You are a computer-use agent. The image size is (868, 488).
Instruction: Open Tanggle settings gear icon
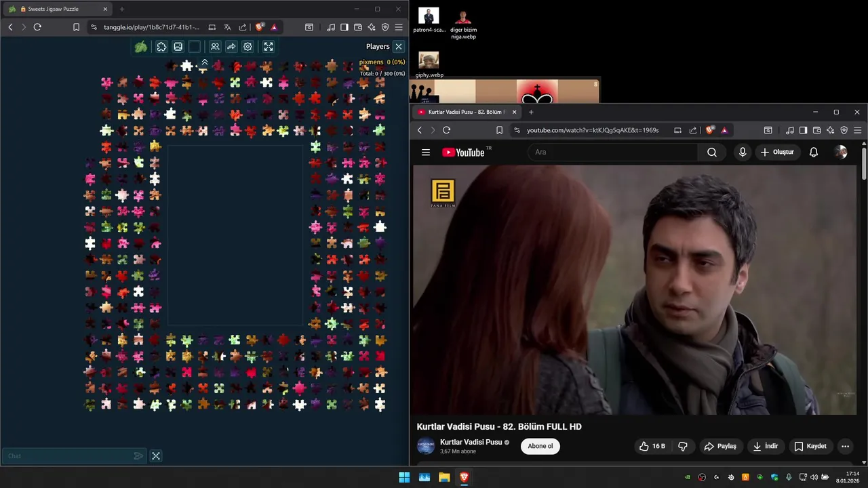coord(248,47)
